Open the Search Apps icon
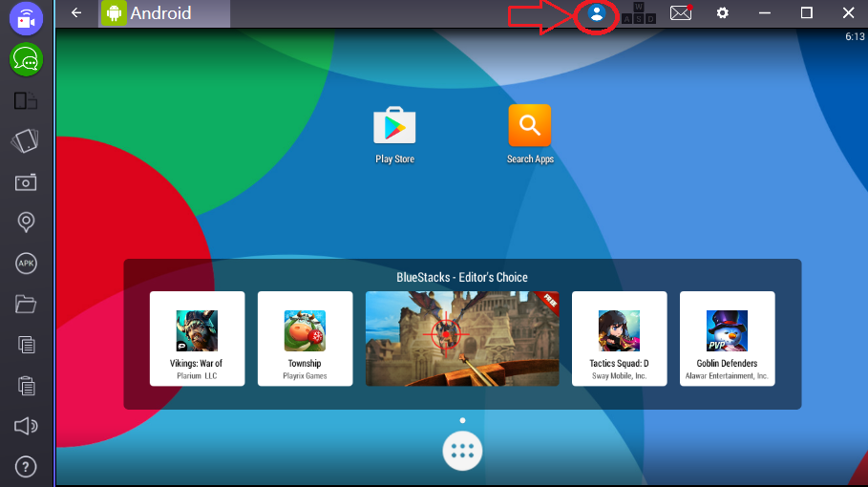 click(530, 135)
